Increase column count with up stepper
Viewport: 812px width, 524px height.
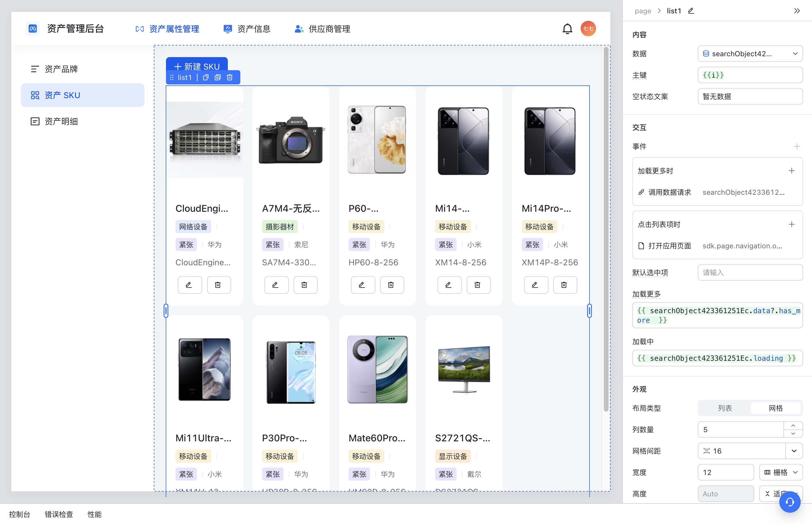pos(793,426)
